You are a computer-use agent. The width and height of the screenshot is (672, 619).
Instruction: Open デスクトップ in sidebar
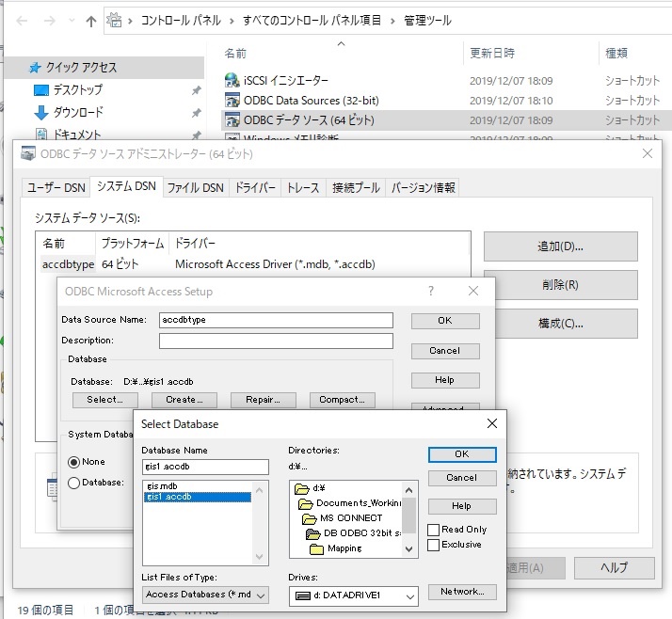(x=77, y=90)
